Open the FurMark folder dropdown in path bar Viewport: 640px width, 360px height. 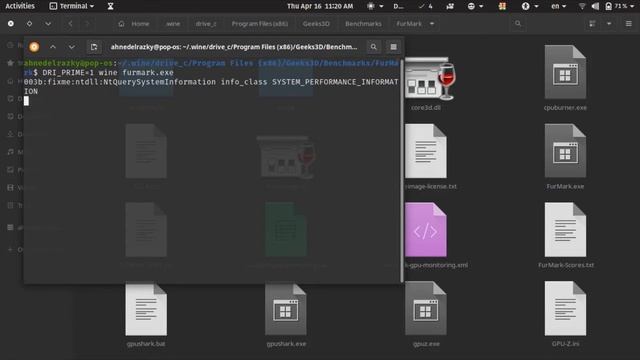pyautogui.click(x=415, y=24)
